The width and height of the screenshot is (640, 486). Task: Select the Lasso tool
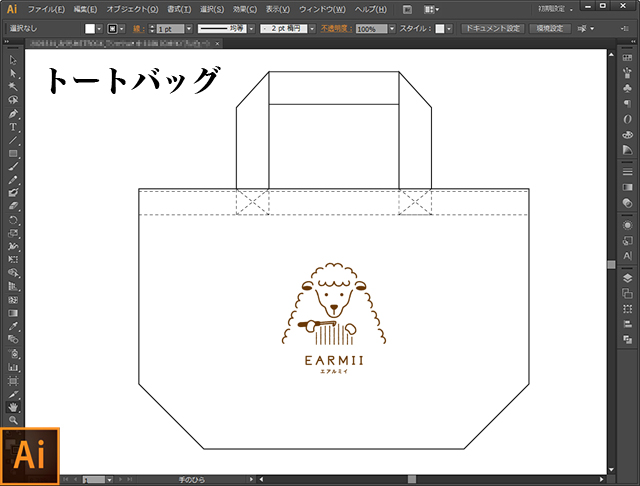tap(13, 100)
